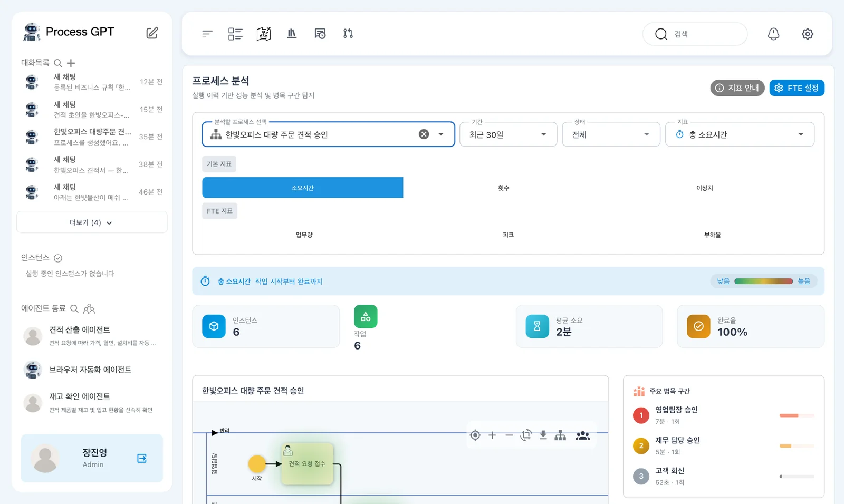Select the 피크 FTE metric tab
Viewport: 844px width, 504px height.
(x=508, y=235)
